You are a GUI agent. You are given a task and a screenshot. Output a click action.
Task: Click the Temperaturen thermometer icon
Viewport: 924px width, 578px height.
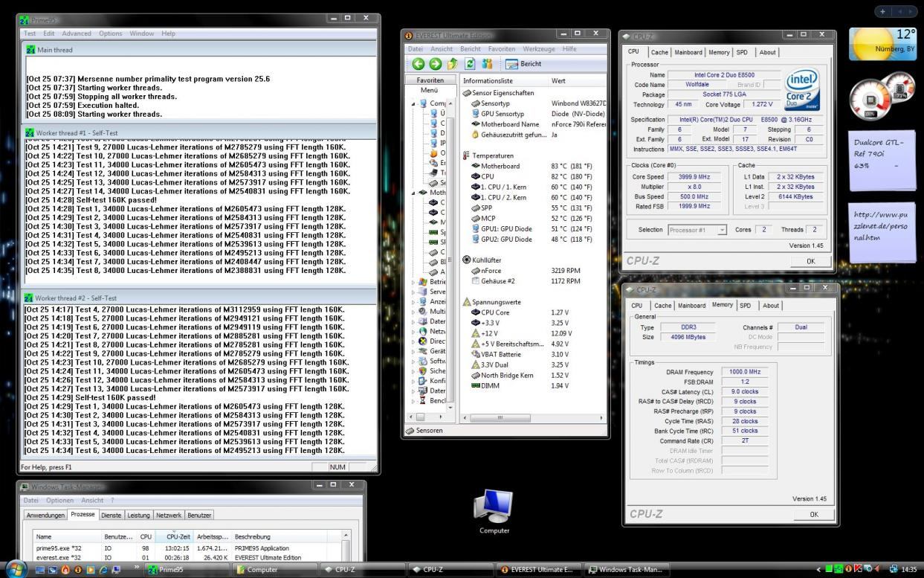(467, 155)
